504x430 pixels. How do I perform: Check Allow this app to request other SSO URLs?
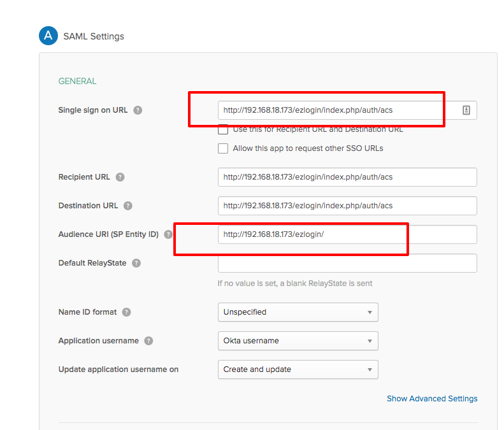pos(223,148)
